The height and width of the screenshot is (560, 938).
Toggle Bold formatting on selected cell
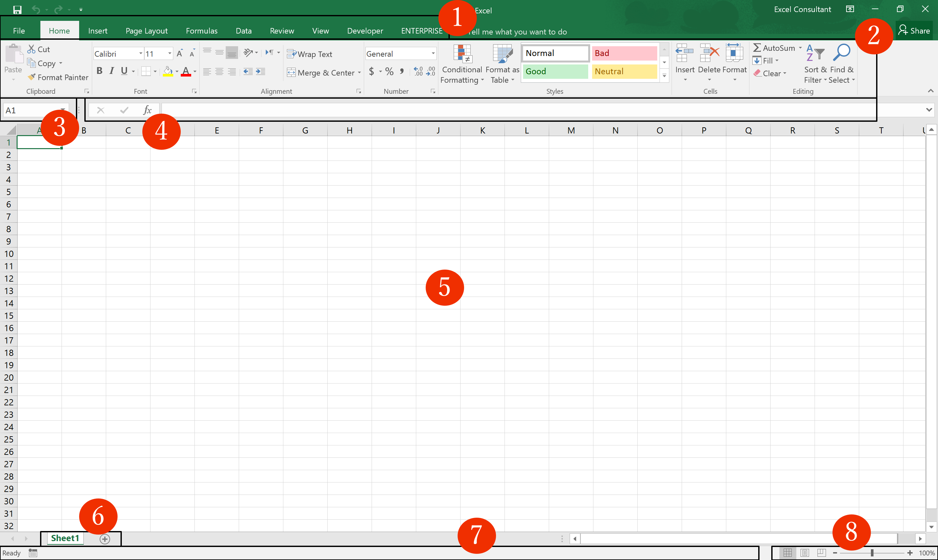99,71
